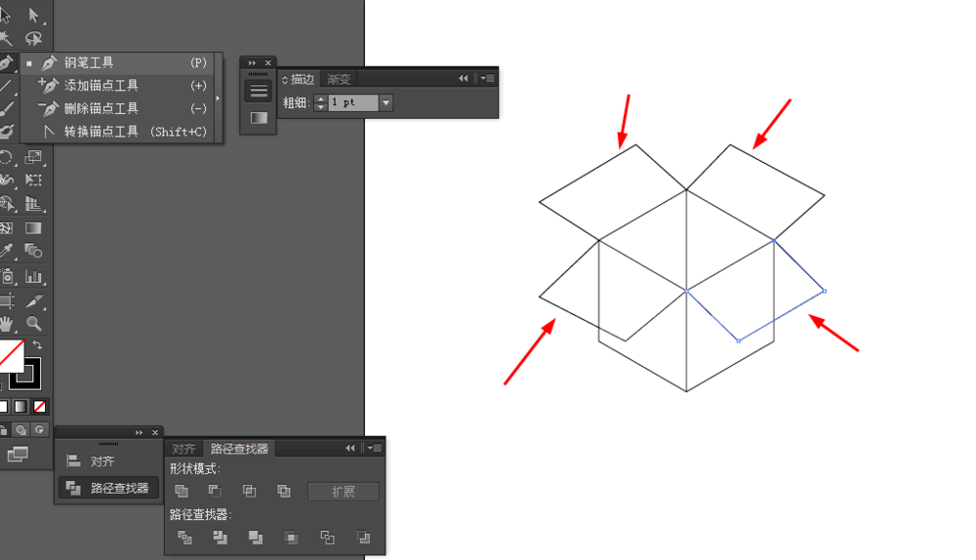Click Divide pathfinder icon
The image size is (976, 560).
click(x=184, y=537)
